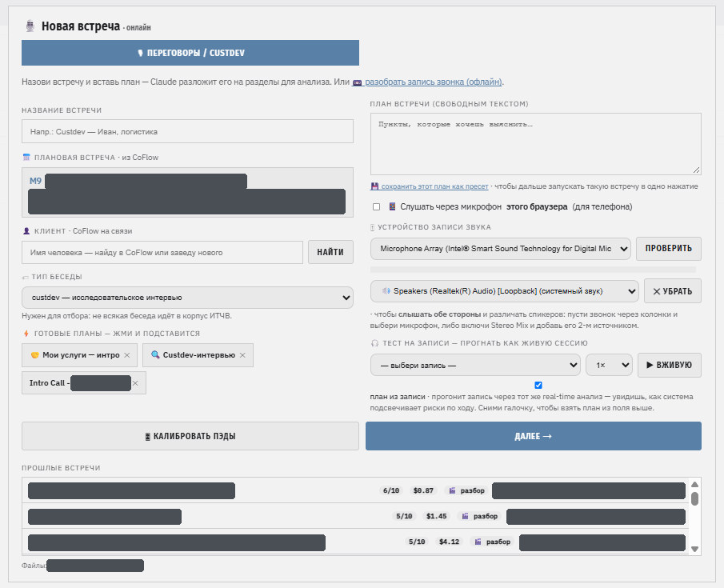Viewport: 724px width, 588px height.
Task: Click the lightning icon by Готовые планы
Action: click(x=26, y=334)
